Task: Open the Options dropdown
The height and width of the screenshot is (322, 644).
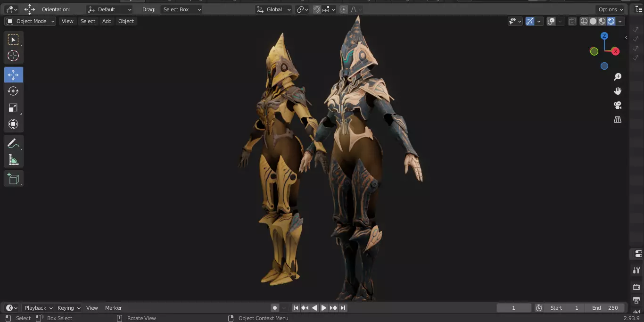Action: (x=611, y=9)
